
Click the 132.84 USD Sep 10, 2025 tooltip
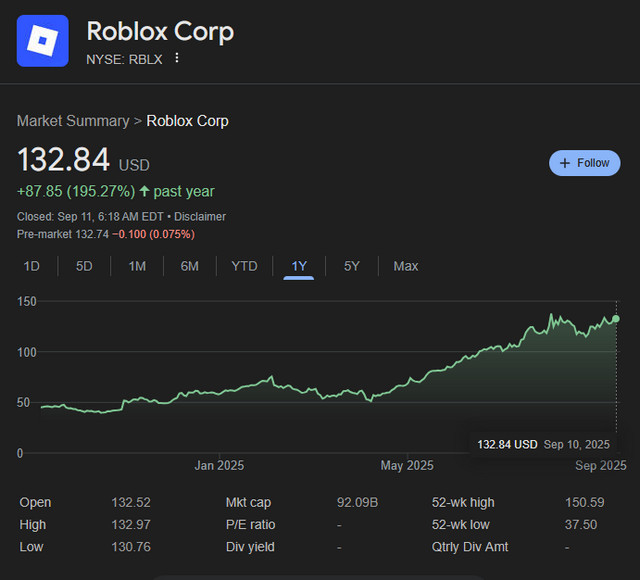tap(543, 444)
